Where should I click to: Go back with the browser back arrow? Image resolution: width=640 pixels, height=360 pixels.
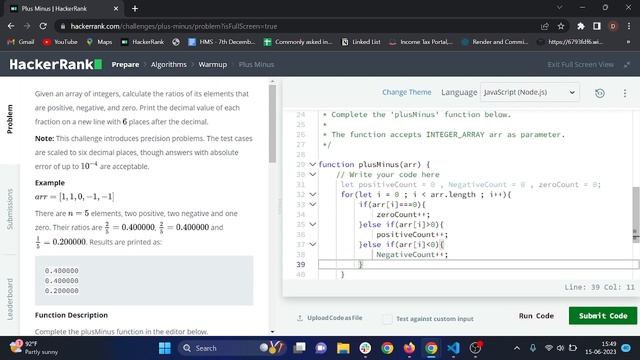click(11, 26)
